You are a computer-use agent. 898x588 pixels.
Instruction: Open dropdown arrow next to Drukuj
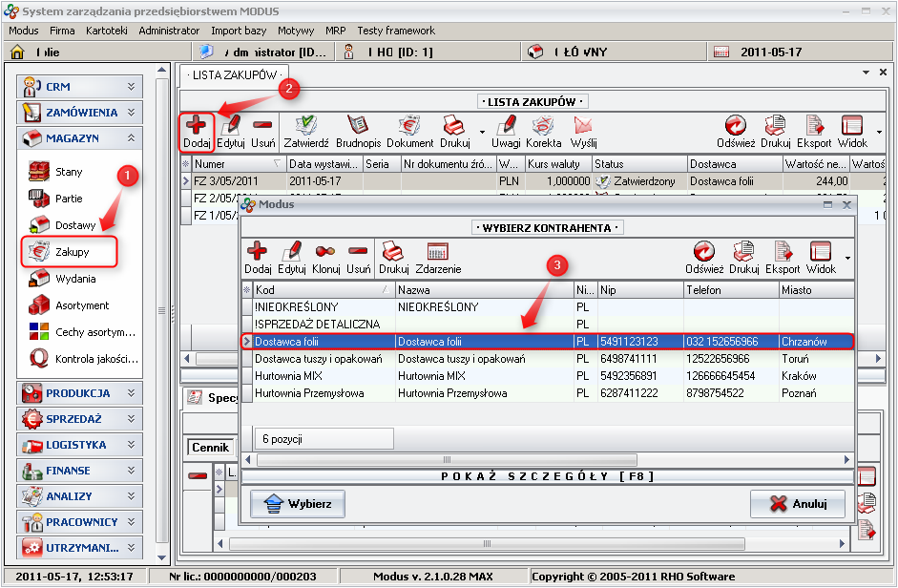[482, 133]
